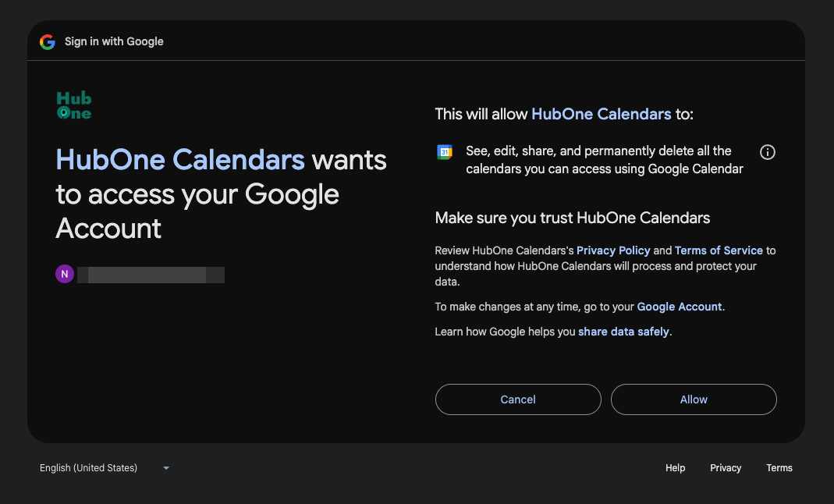Open the Privacy Policy link
Screen dimensions: 834x504
tap(613, 250)
